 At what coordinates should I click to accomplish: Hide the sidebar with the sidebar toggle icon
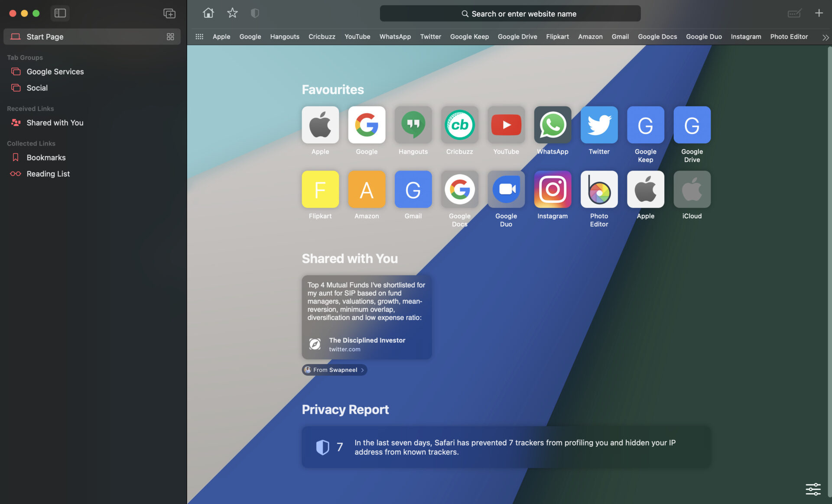(60, 13)
